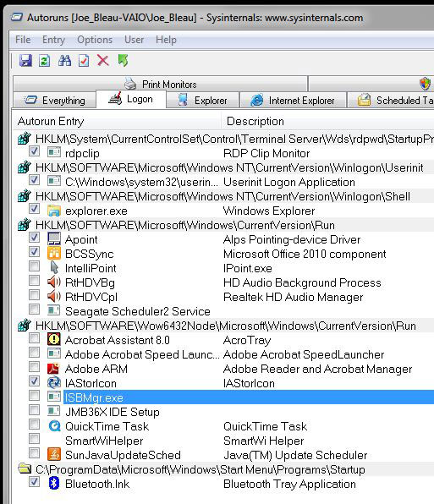Image resolution: width=434 pixels, height=504 pixels.
Task: Uncheck the explorer.exe checkbox
Action: (x=34, y=209)
